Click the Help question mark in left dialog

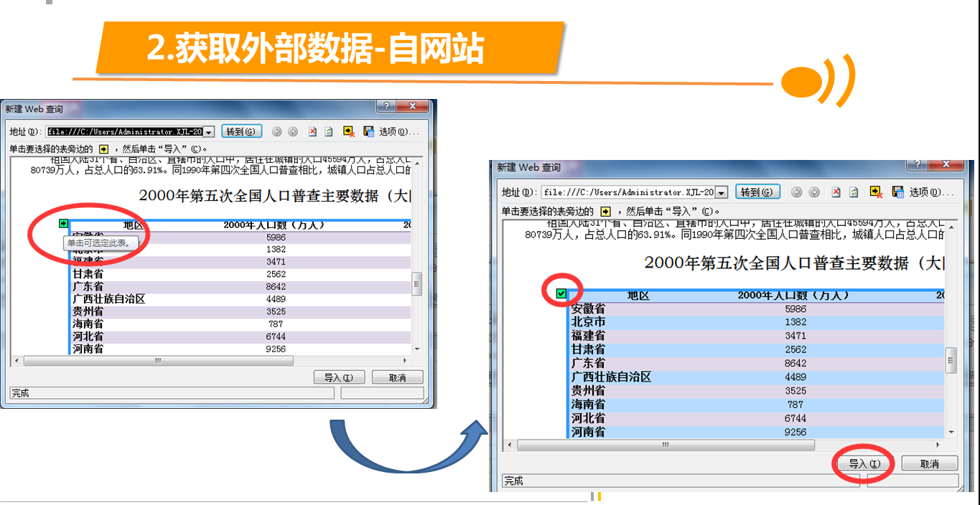click(x=387, y=108)
